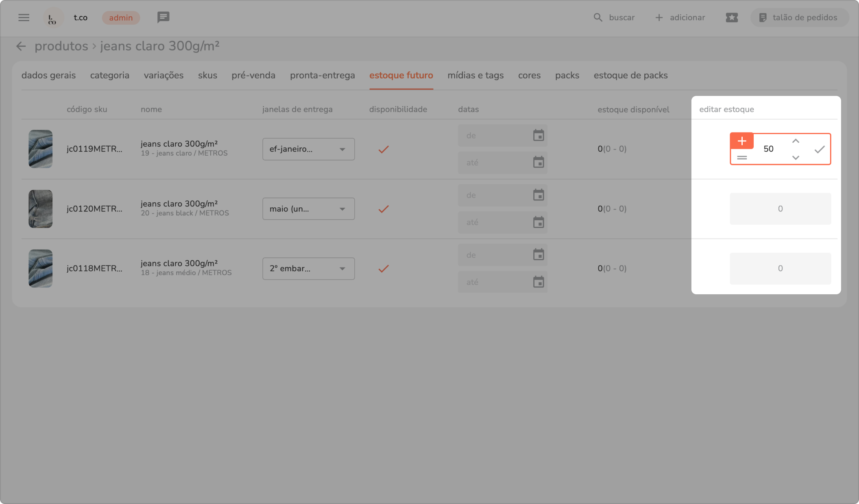Image resolution: width=859 pixels, height=504 pixels.
Task: Click the buscar search icon
Action: [x=597, y=17]
